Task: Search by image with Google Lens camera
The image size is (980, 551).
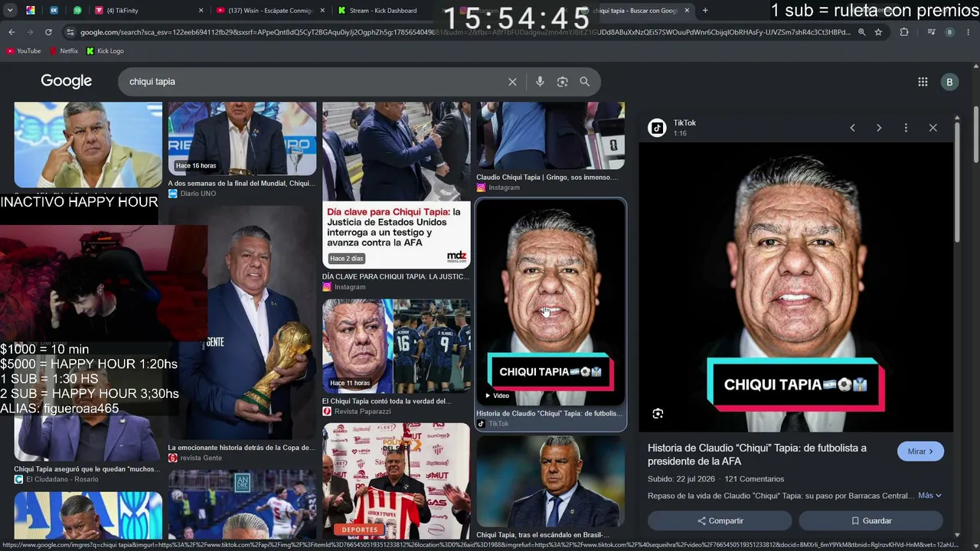Action: pyautogui.click(x=563, y=82)
